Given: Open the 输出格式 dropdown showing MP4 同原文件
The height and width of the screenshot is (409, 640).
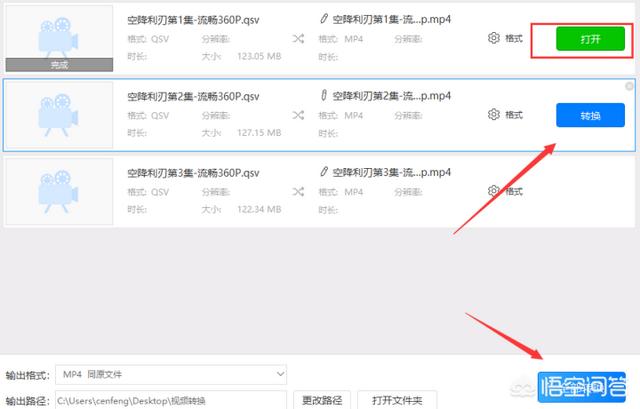Looking at the screenshot, I should point(171,374).
